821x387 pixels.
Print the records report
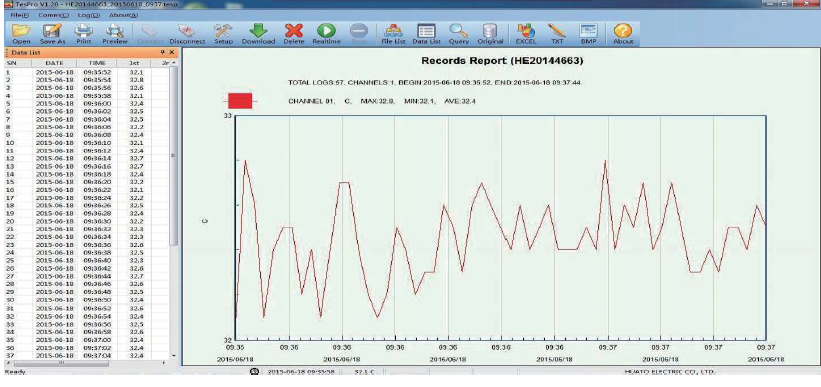[84, 34]
